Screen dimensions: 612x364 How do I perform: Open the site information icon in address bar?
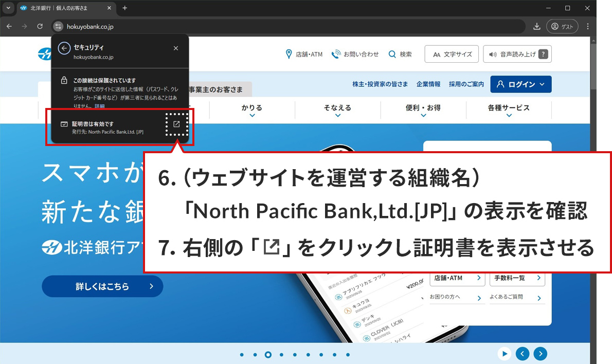coord(58,27)
